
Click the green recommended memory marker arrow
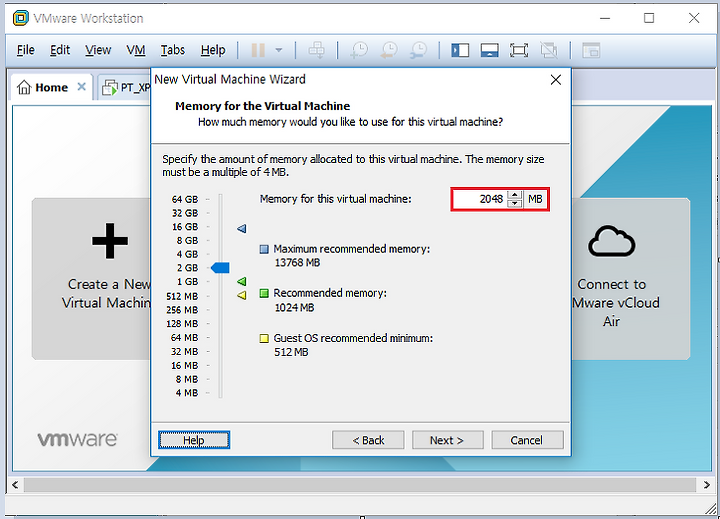[242, 281]
